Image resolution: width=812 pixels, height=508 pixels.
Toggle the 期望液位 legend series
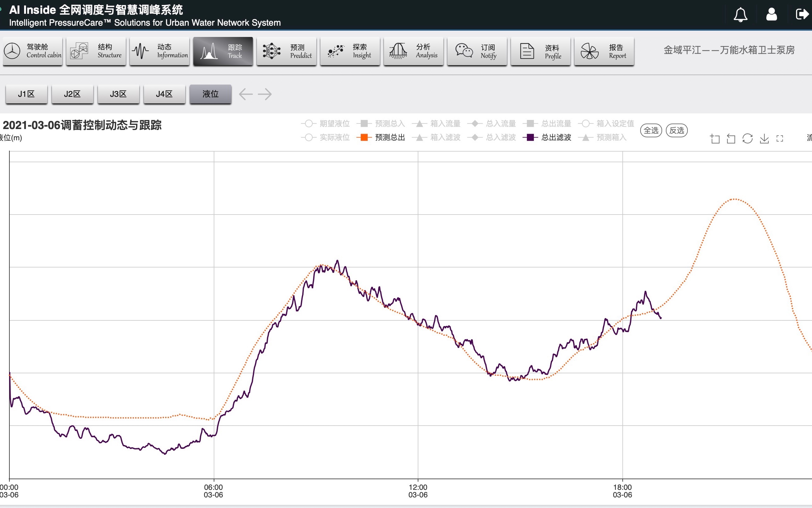click(325, 124)
